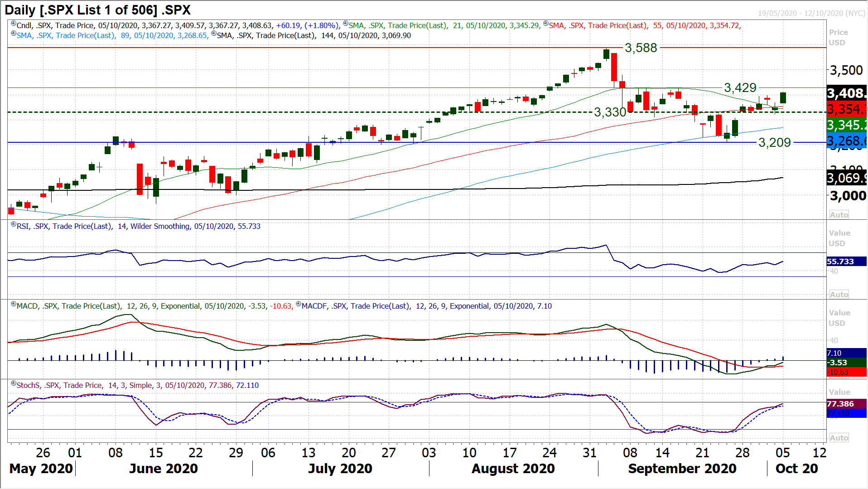Click the candlestick at the 3,588 peak
868x489 pixels.
[606, 54]
